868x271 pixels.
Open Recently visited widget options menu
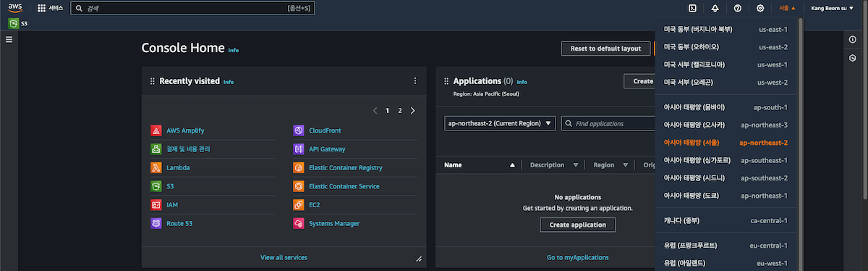[415, 81]
